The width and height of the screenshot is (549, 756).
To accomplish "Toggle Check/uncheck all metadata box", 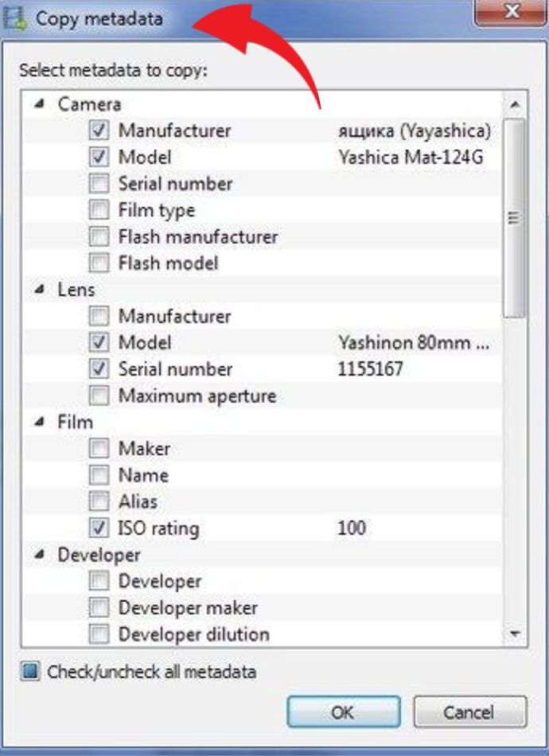I will point(30,671).
